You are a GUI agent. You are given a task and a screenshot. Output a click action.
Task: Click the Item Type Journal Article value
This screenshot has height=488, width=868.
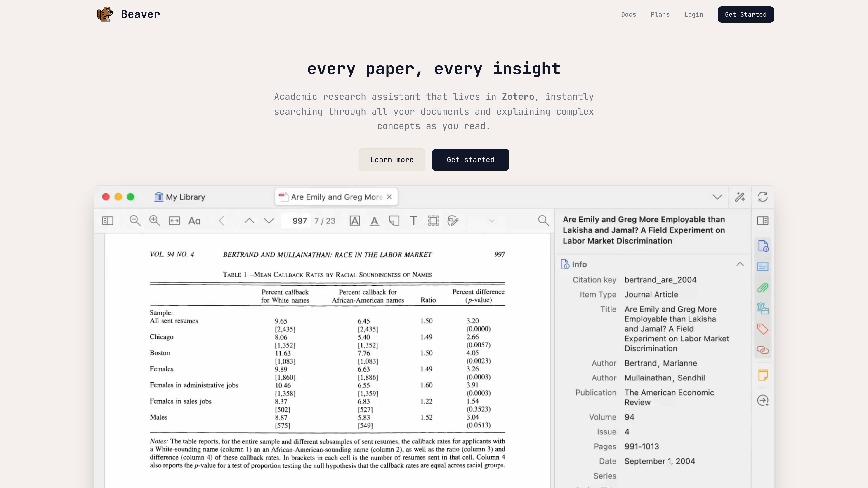click(x=651, y=295)
